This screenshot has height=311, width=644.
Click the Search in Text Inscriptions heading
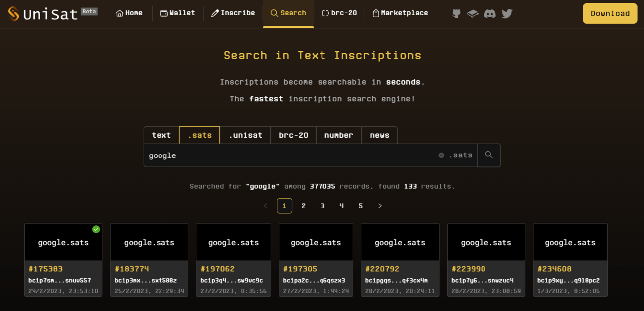pyautogui.click(x=322, y=55)
